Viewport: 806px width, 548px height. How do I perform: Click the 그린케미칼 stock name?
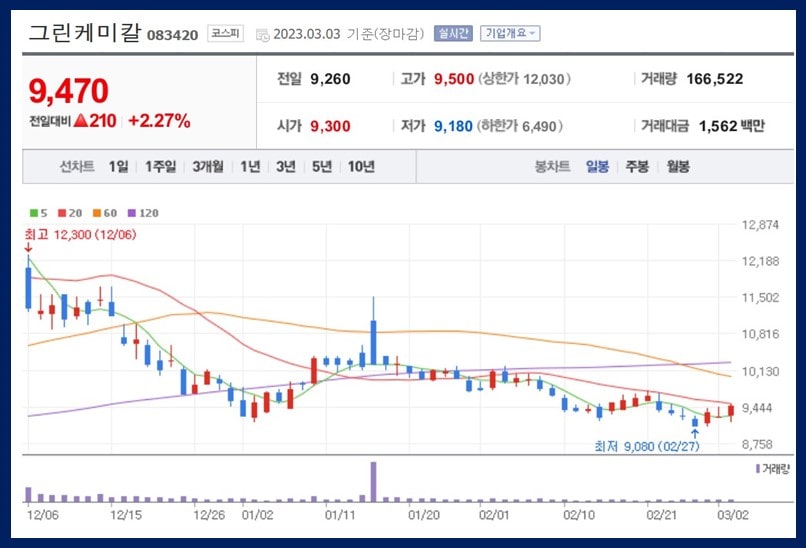pos(84,33)
